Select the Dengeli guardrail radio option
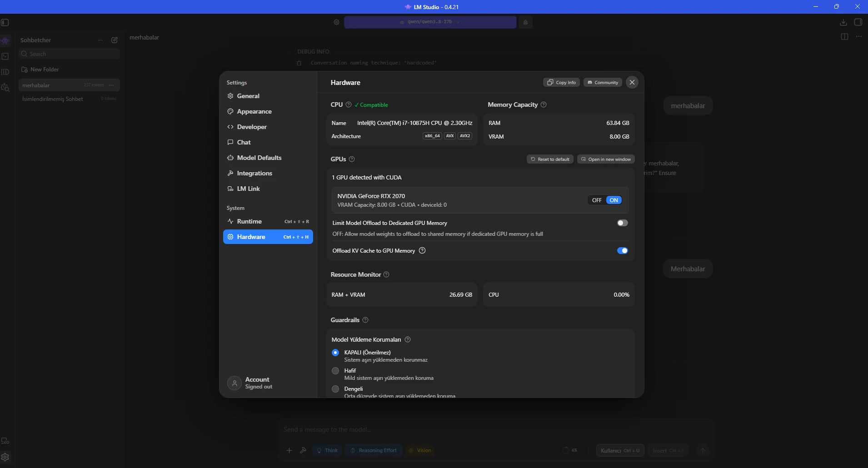This screenshot has height=468, width=868. [335, 389]
